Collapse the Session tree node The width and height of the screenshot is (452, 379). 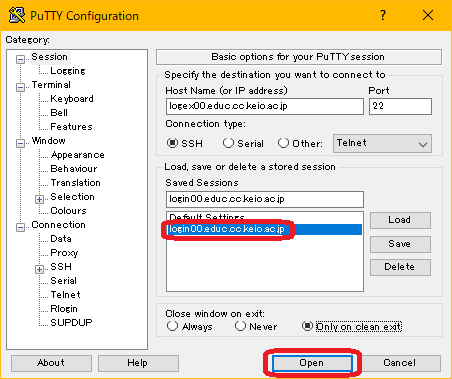coord(20,60)
